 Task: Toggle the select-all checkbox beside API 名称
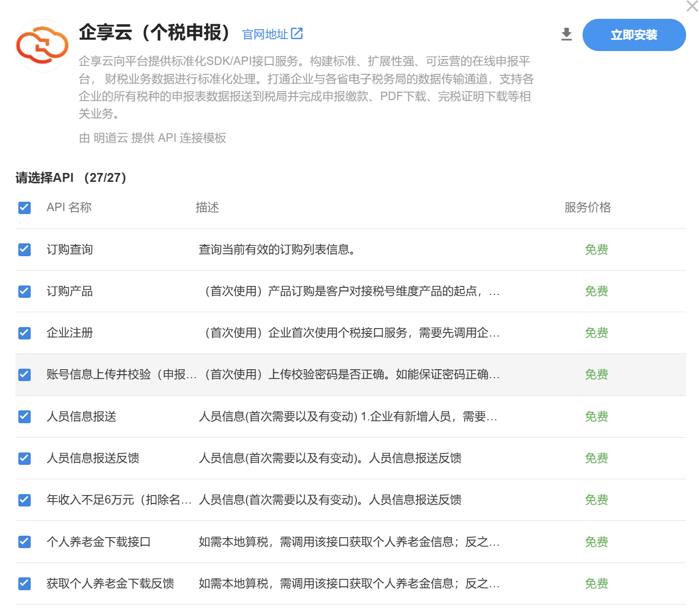click(24, 208)
